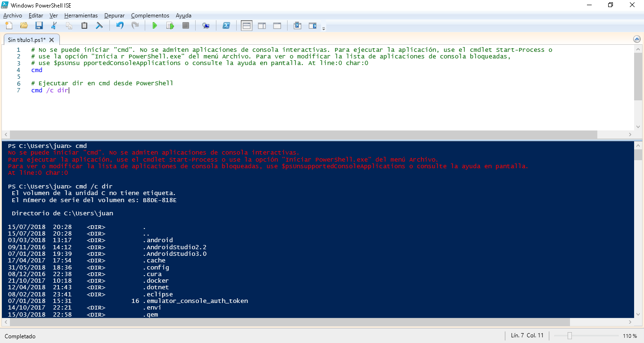The image size is (644, 343).
Task: Click the comment '# Ejecutar dir en cmd desde PowerShell'
Action: (x=102, y=83)
